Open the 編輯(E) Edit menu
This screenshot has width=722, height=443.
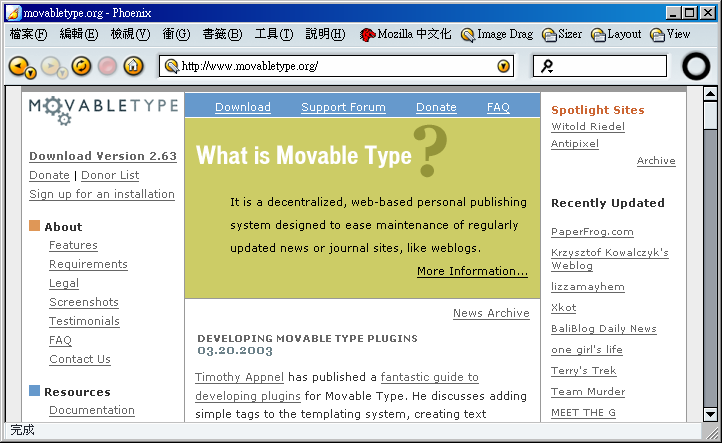click(x=79, y=34)
